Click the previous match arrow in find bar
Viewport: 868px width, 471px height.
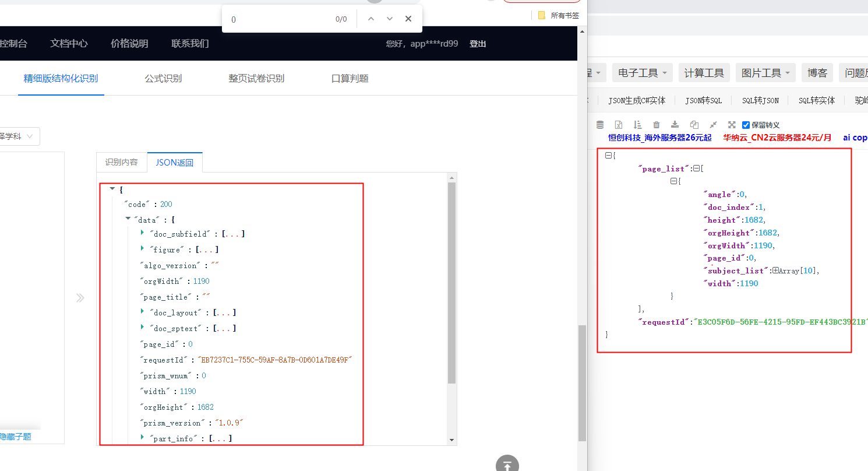pyautogui.click(x=371, y=19)
